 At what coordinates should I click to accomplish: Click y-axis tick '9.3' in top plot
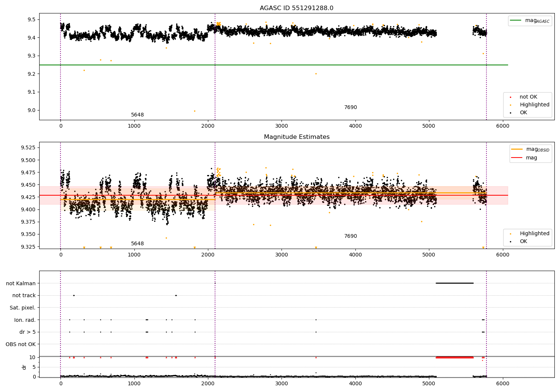(x=31, y=56)
